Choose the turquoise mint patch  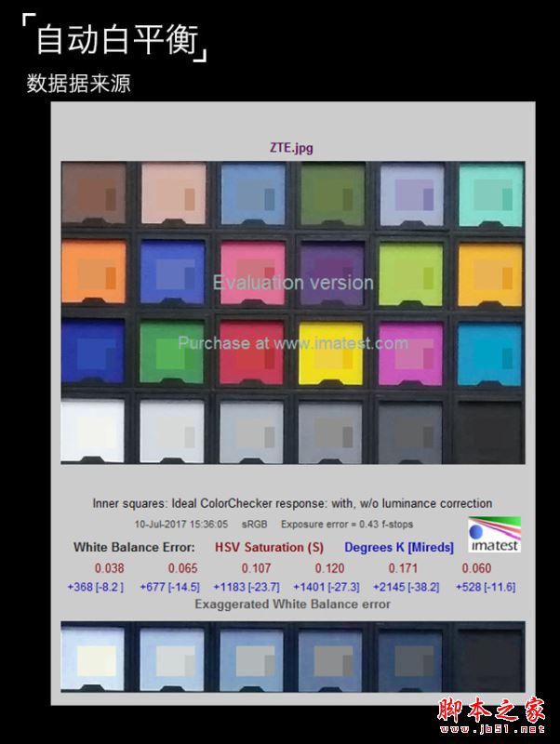(491, 193)
